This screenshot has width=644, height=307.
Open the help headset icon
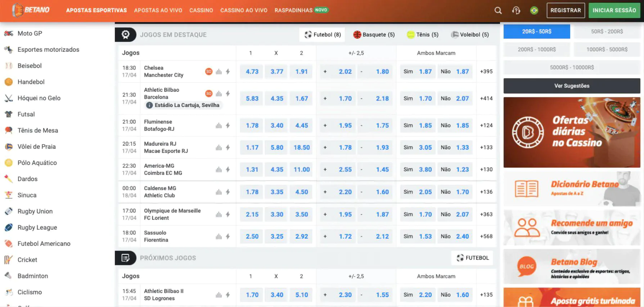pos(516,10)
